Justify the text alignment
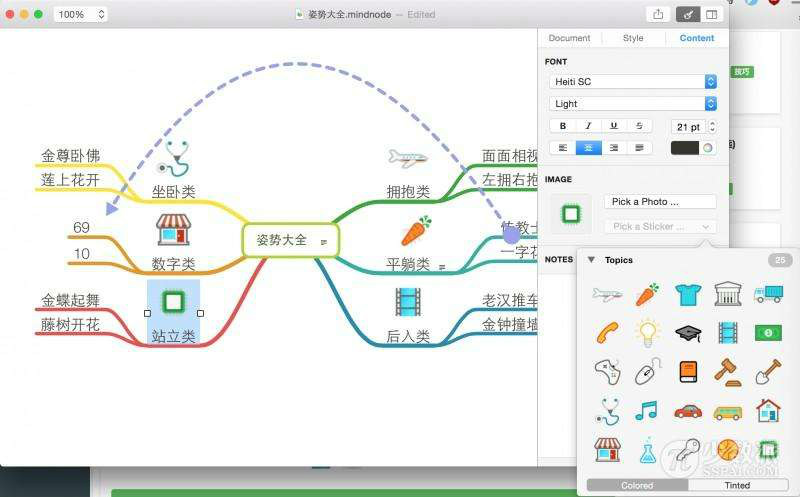Image resolution: width=800 pixels, height=497 pixels. coord(639,147)
